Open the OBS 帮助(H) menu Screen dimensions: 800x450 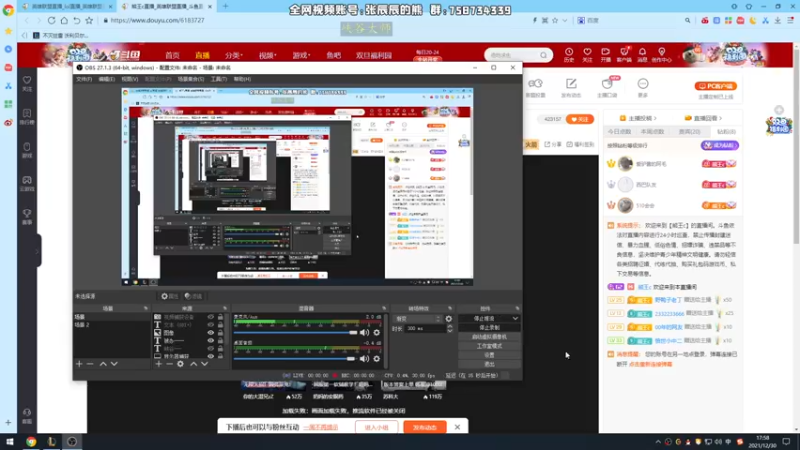click(242, 79)
